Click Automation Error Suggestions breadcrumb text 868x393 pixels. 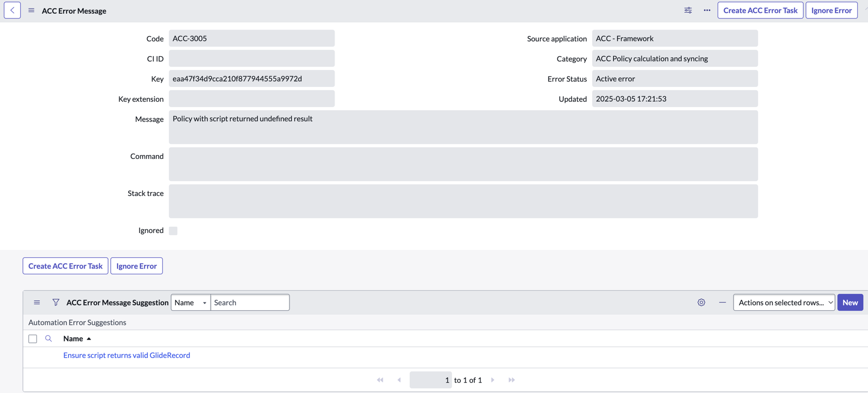click(x=77, y=322)
